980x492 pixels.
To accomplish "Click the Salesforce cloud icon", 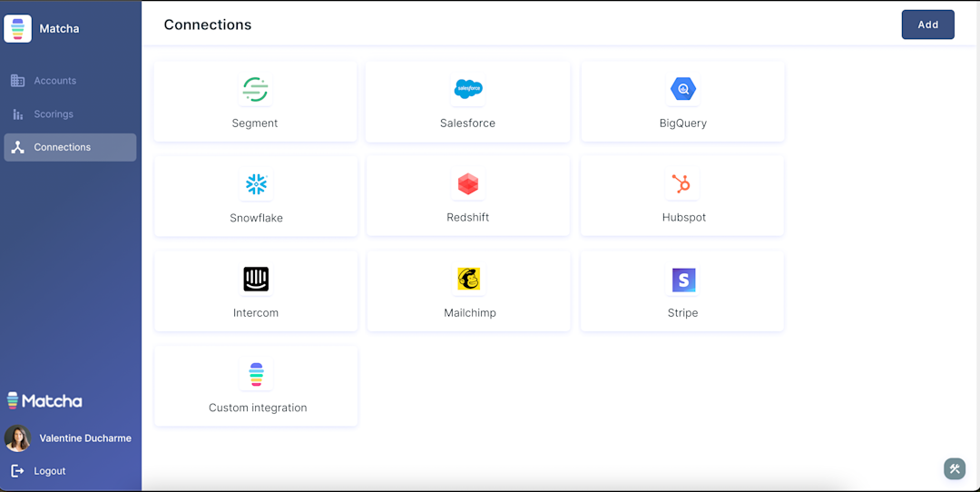I will (468, 89).
